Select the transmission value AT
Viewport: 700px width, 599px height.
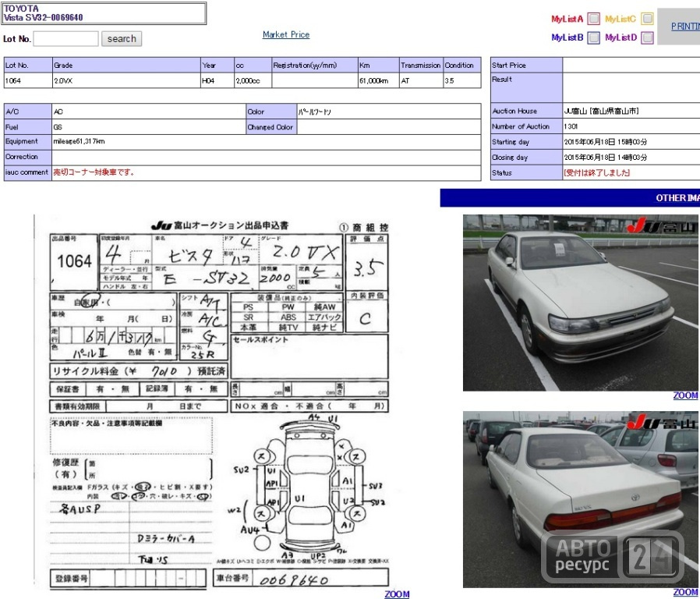point(405,81)
